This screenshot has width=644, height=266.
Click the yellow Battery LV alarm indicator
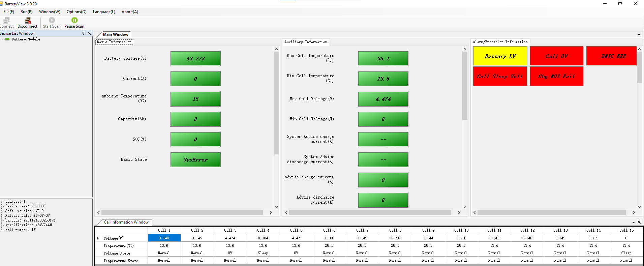[x=500, y=56]
